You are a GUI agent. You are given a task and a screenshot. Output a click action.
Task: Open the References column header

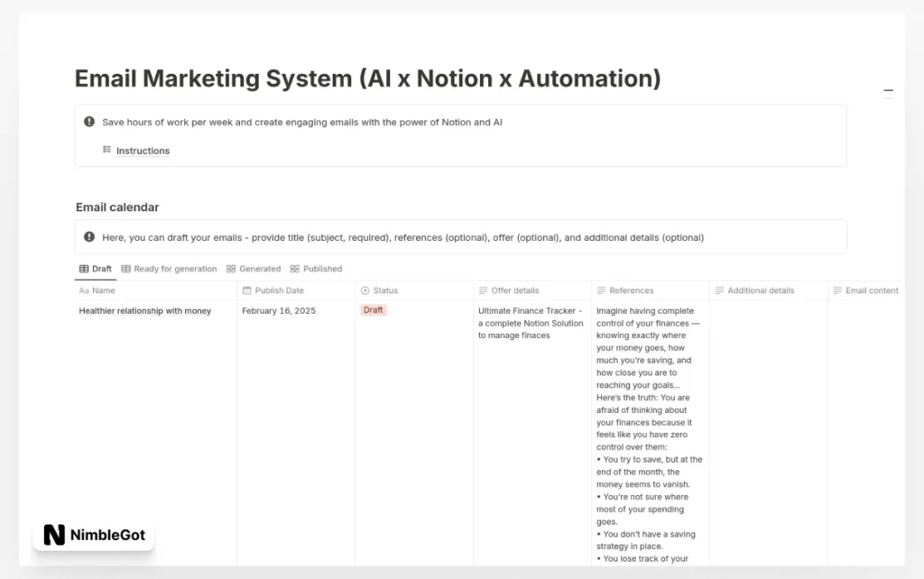[650, 290]
